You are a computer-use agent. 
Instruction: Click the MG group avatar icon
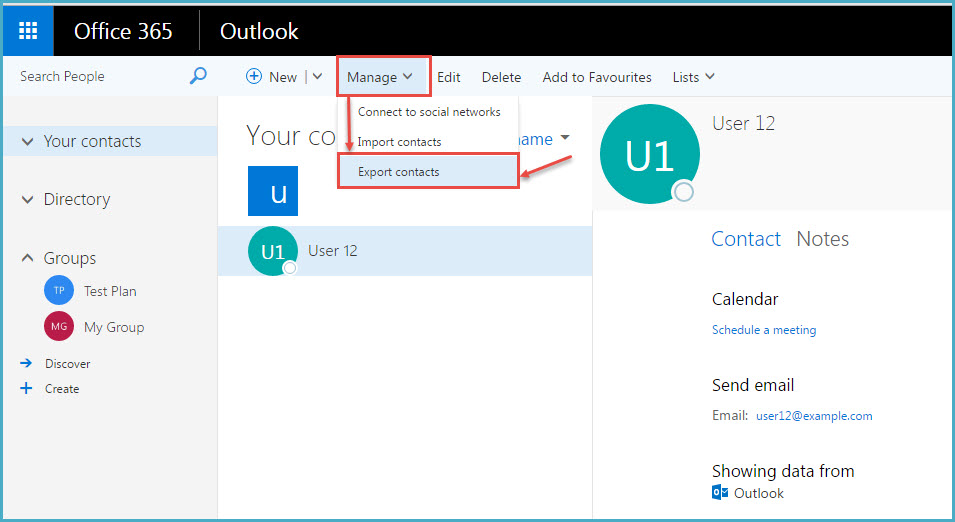(59, 326)
